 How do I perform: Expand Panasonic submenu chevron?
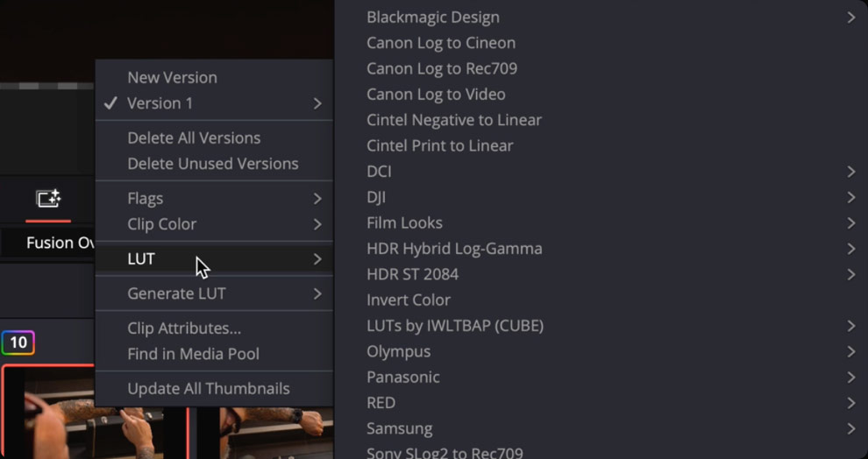click(x=850, y=378)
